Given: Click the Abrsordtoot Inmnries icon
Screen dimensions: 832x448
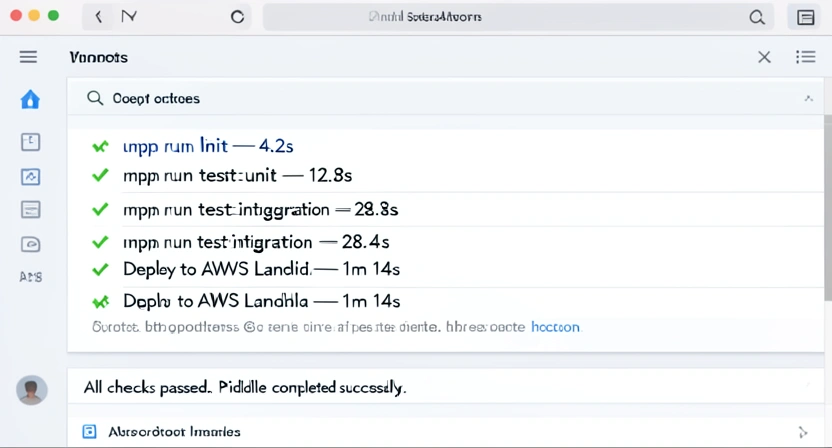Looking at the screenshot, I should click(x=90, y=432).
